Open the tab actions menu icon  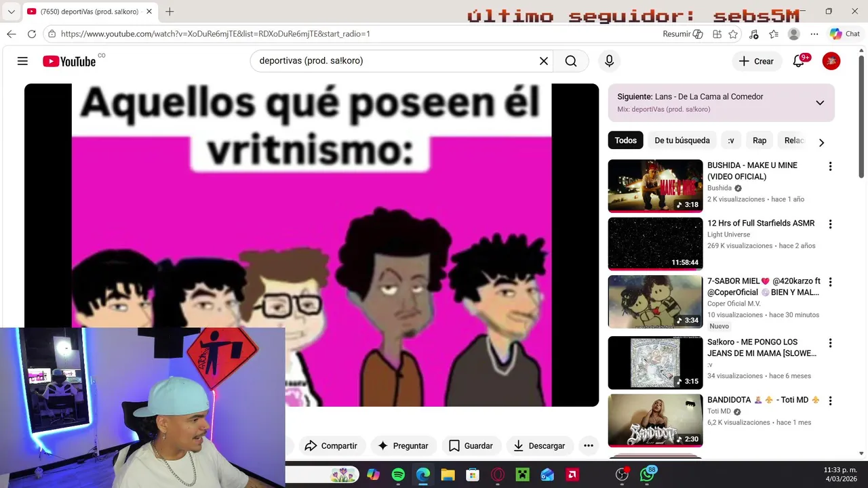10,12
